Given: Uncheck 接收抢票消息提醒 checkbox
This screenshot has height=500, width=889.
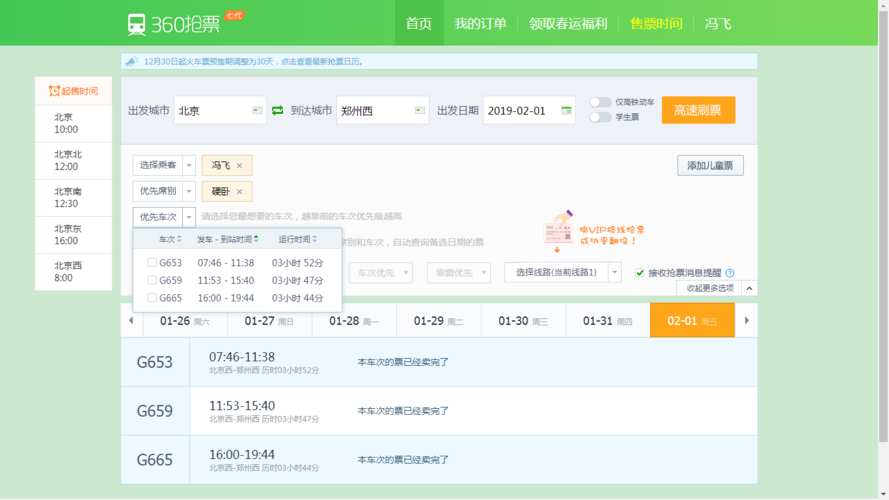Looking at the screenshot, I should point(640,272).
